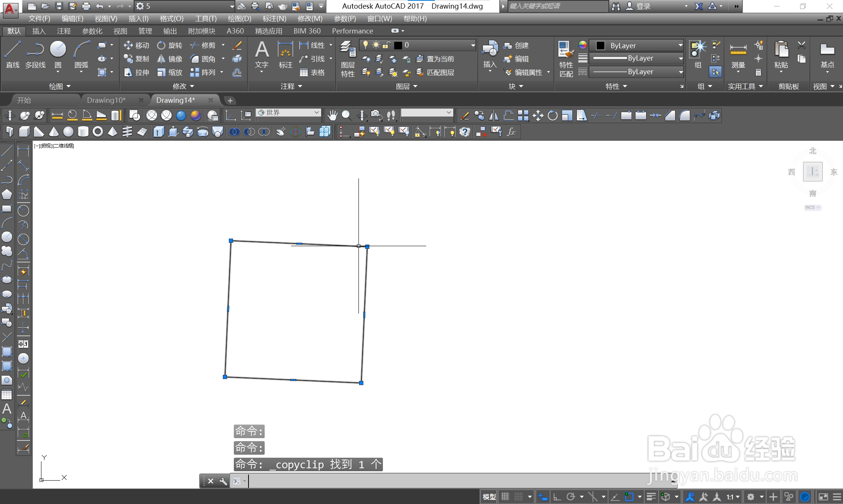Click the keyword search box in title bar
The height and width of the screenshot is (504, 843).
tap(557, 6)
